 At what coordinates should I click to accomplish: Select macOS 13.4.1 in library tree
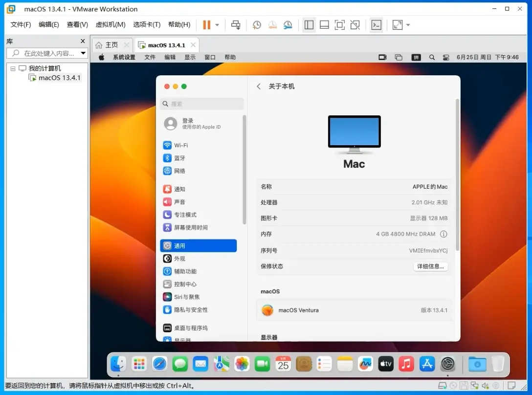(59, 78)
